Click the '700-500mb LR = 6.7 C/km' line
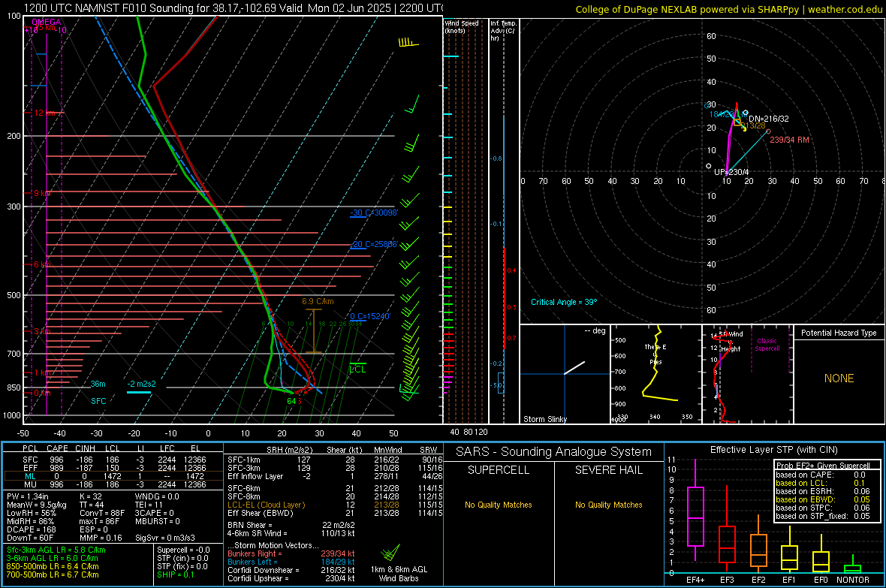Screen dimensions: 886x588 tap(53, 574)
